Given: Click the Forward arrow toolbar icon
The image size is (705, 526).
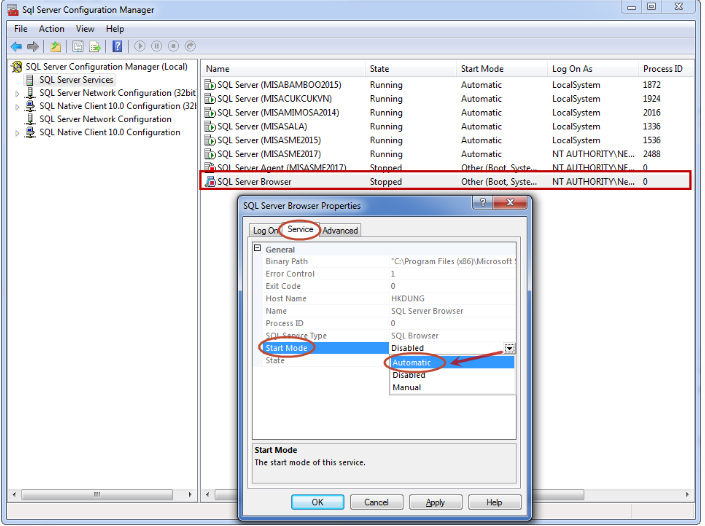Looking at the screenshot, I should coord(33,46).
